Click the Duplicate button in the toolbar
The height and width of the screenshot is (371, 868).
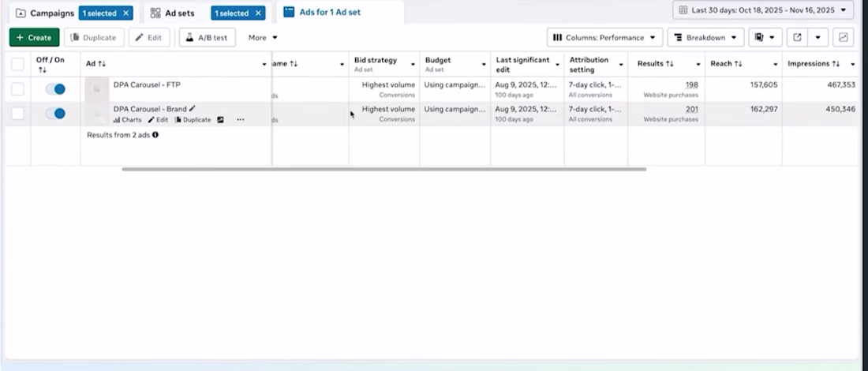point(94,38)
